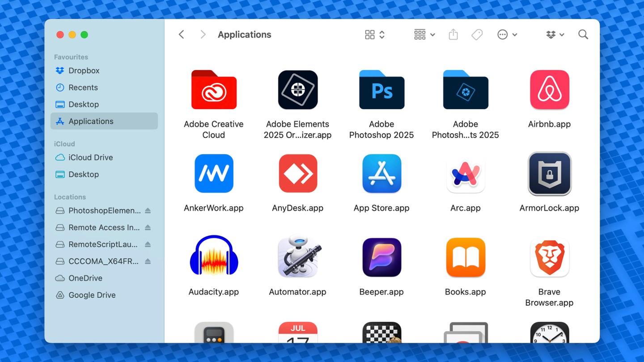The width and height of the screenshot is (644, 362).
Task: Launch the Beeper messaging app
Action: (381, 257)
